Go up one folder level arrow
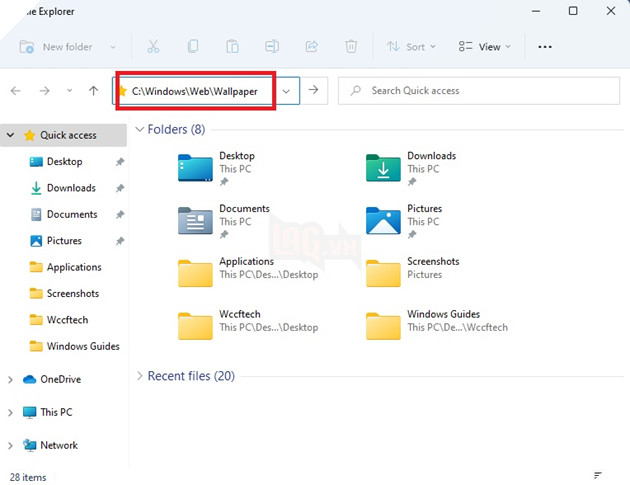 coord(94,91)
